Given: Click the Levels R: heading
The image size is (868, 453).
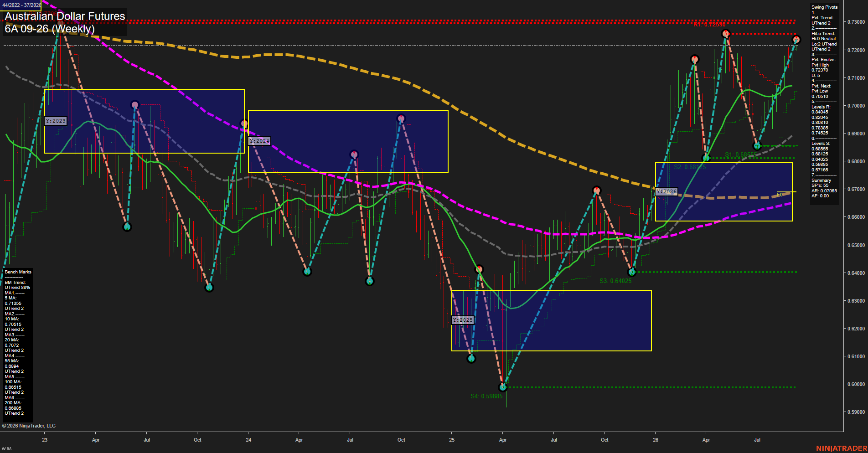Looking at the screenshot, I should 821,107.
